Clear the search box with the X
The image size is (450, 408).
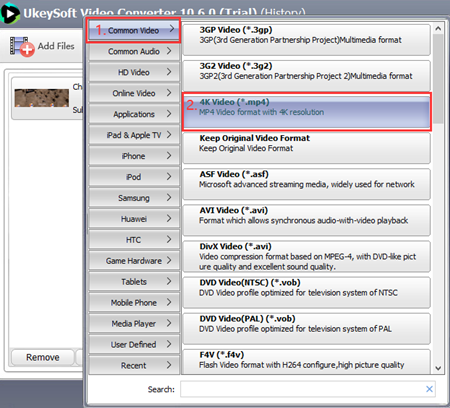click(429, 389)
